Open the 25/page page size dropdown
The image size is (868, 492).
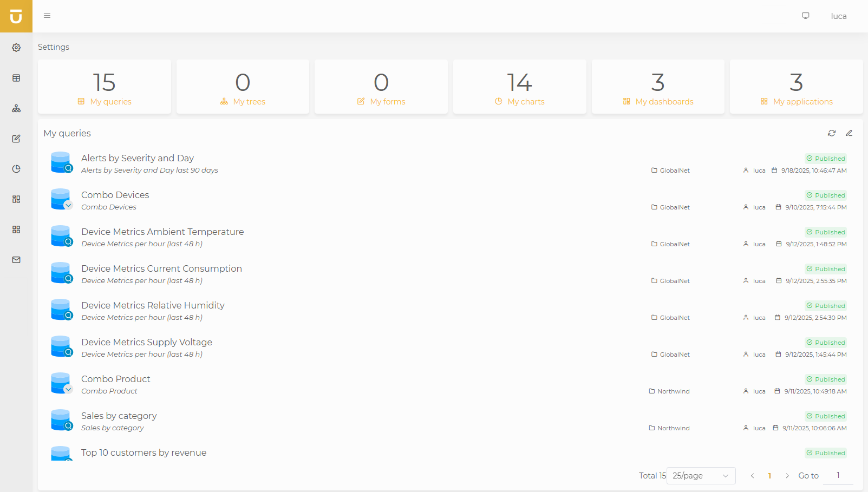[x=700, y=475]
